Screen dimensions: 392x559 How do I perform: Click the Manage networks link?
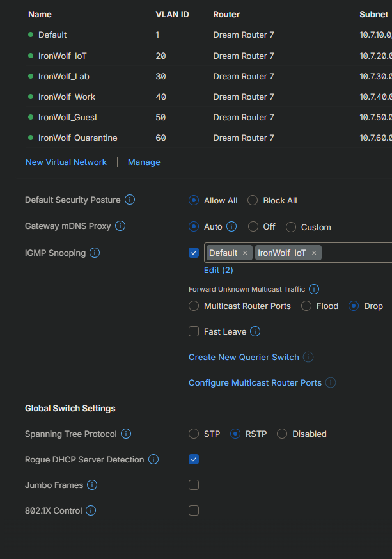[144, 162]
